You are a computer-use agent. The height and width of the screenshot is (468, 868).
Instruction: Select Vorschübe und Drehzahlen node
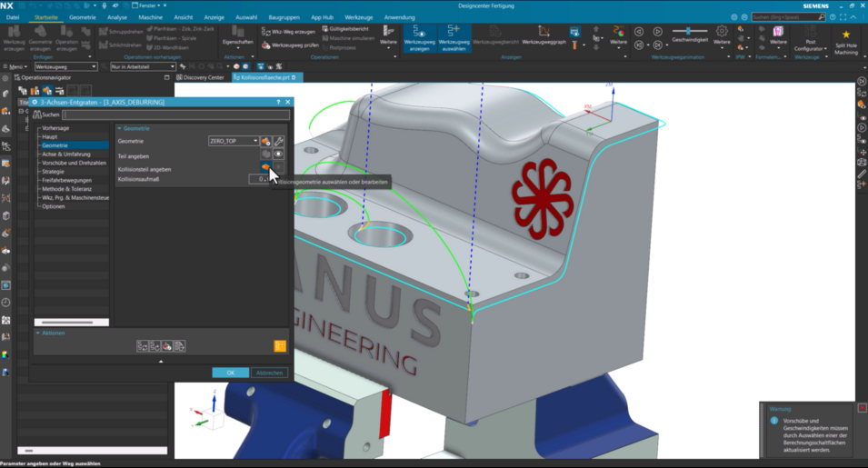[75, 164]
